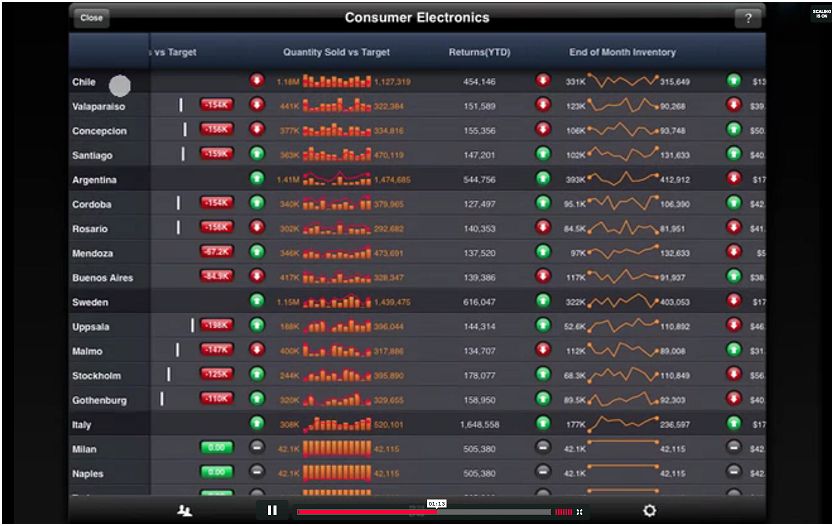
Task: Click Rosario's red arrow beside Quantity Sold chart
Action: 257,228
